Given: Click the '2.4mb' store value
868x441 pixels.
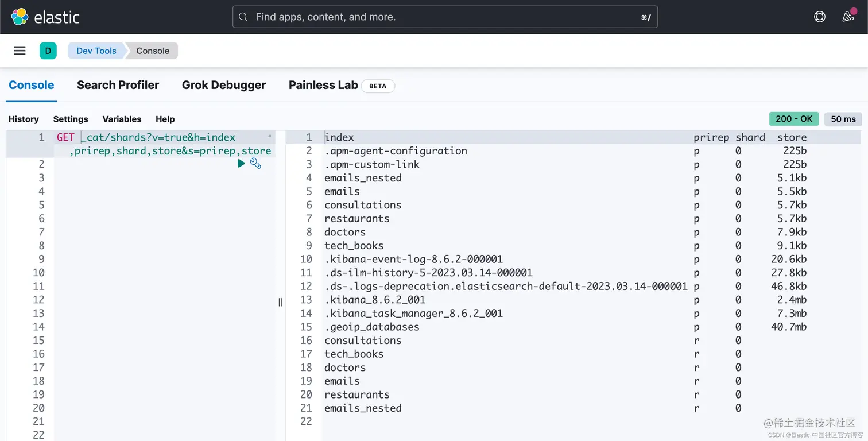Looking at the screenshot, I should 792,300.
